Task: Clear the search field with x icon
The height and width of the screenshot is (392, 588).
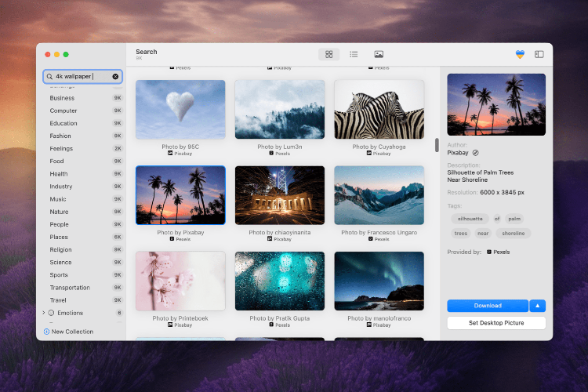Action: coord(115,77)
